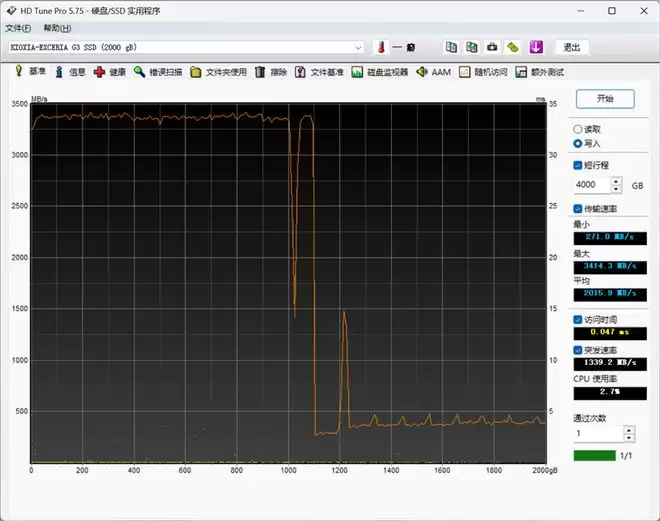Switch to the AAM tab
Image resolution: width=660 pixels, height=521 pixels.
click(434, 72)
